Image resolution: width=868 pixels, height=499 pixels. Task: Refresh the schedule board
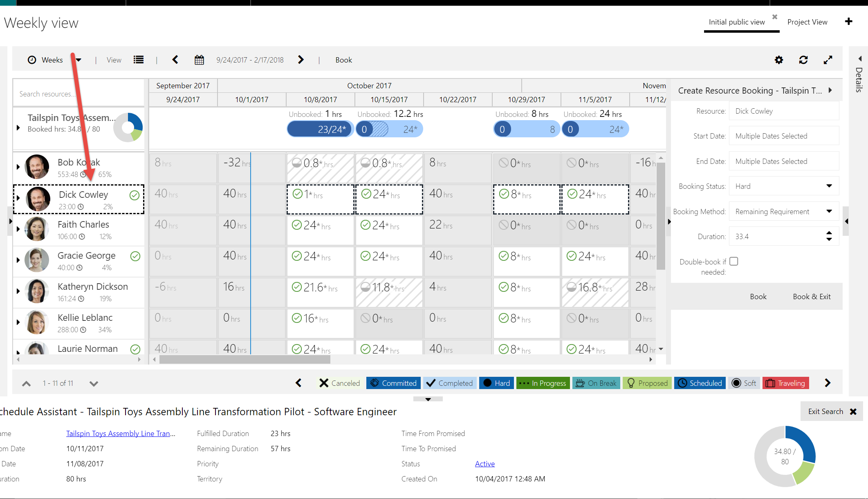click(803, 60)
